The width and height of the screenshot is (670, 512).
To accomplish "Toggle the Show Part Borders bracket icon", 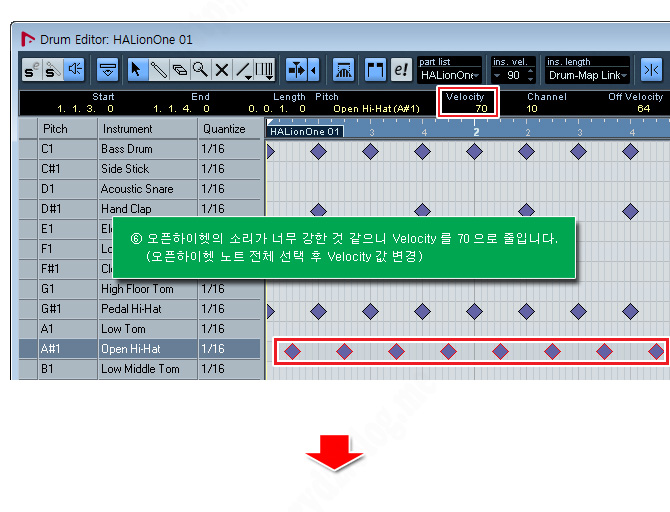I will point(375,69).
